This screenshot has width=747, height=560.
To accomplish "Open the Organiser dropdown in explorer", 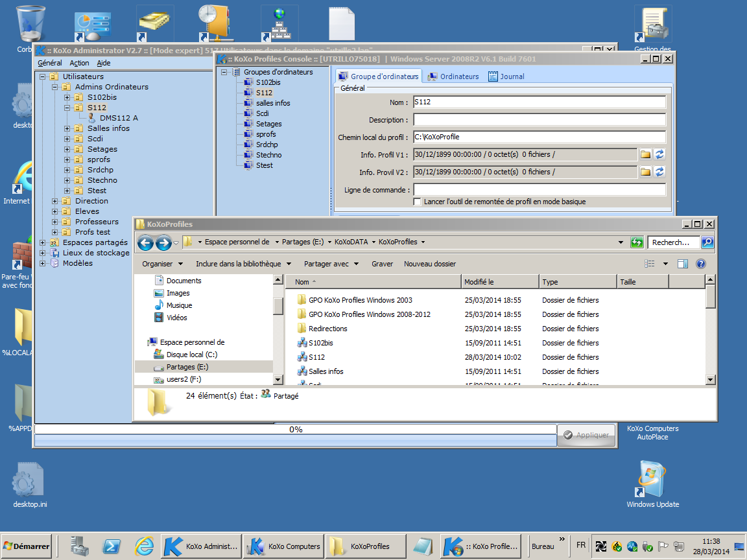I will [x=163, y=264].
